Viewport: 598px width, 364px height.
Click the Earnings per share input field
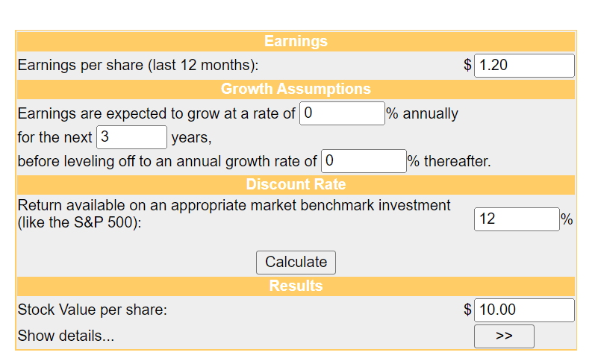(x=524, y=65)
